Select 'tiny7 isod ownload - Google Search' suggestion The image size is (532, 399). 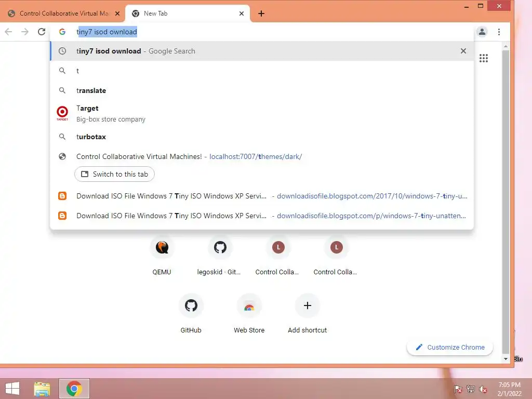pos(262,51)
